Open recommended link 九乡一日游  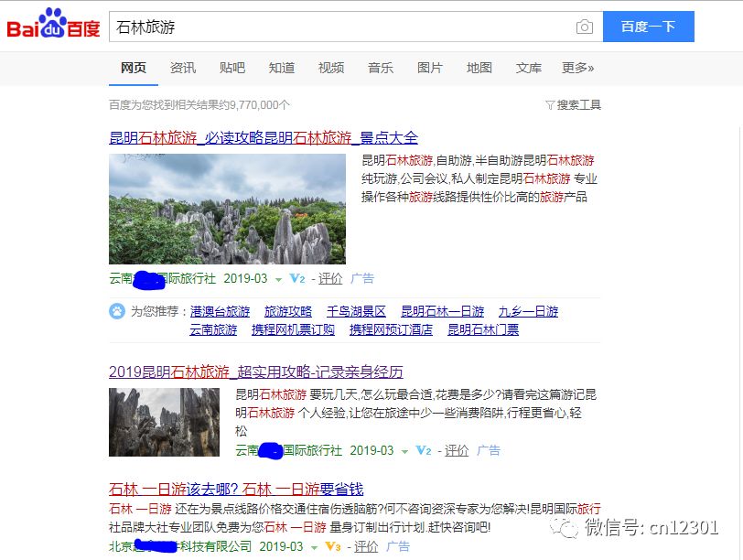528,311
